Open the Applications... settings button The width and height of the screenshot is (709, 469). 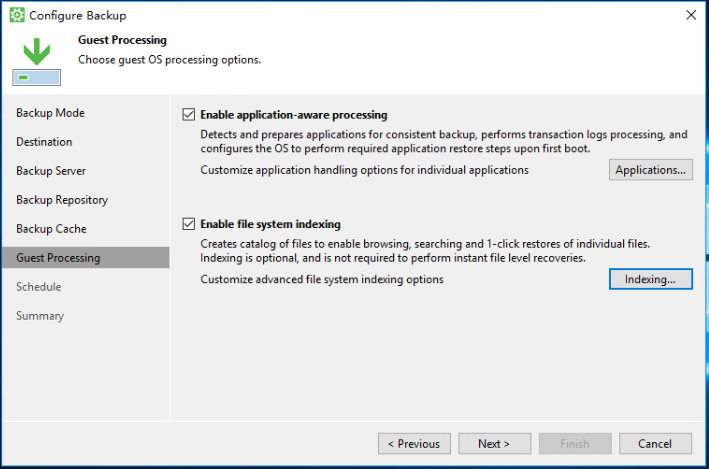click(x=650, y=170)
